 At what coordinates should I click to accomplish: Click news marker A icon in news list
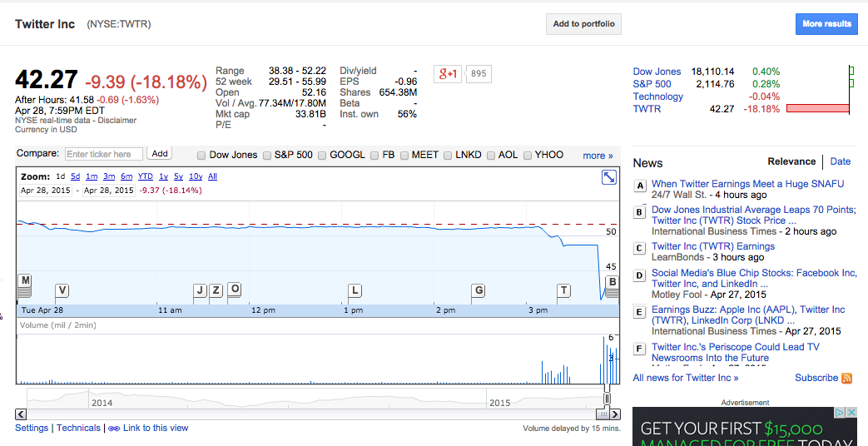pyautogui.click(x=640, y=186)
